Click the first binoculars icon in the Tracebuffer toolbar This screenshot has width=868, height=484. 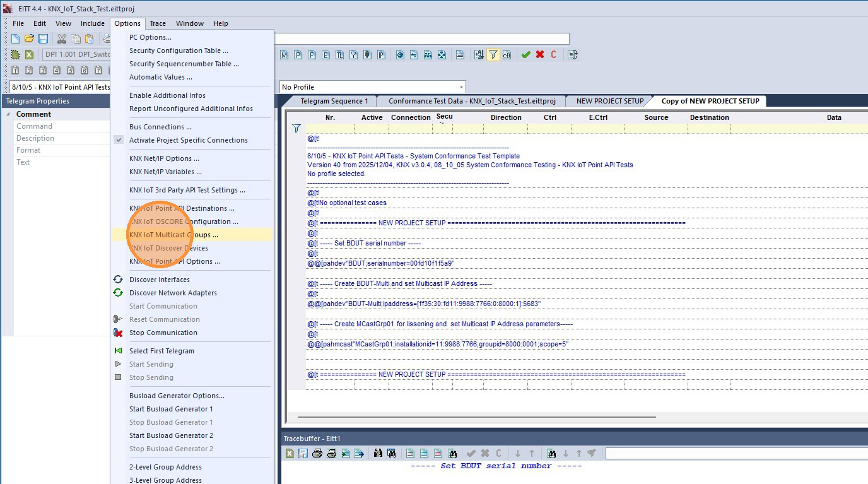(x=378, y=453)
